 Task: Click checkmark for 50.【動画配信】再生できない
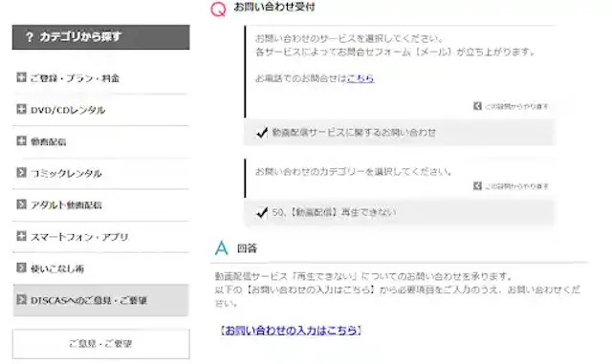pyautogui.click(x=261, y=213)
